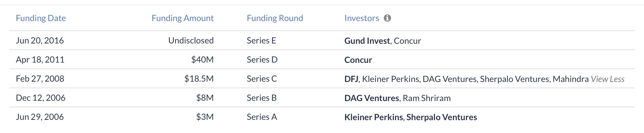Sort by Funding Date column header
The image size is (644, 133).
41,18
